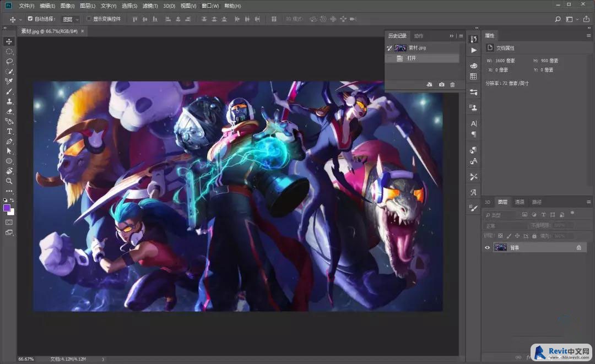Share the image using the share icon
595x364 pixels.
pos(586,19)
